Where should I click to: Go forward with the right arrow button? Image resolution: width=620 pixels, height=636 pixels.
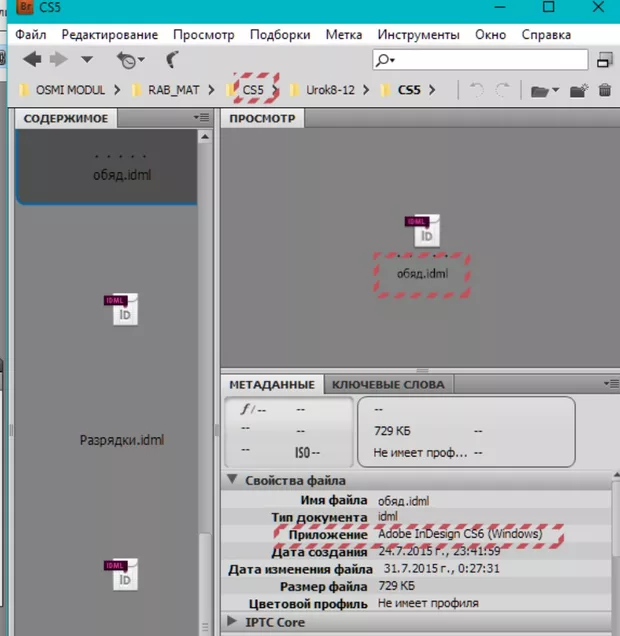(x=59, y=60)
